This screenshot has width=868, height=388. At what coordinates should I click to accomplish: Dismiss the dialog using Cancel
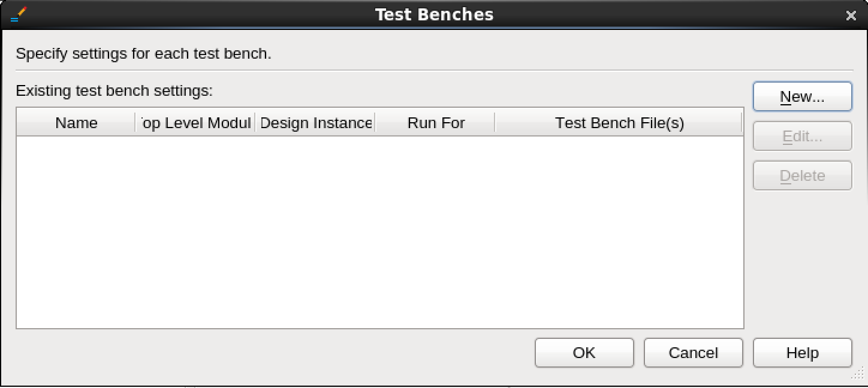(x=693, y=353)
